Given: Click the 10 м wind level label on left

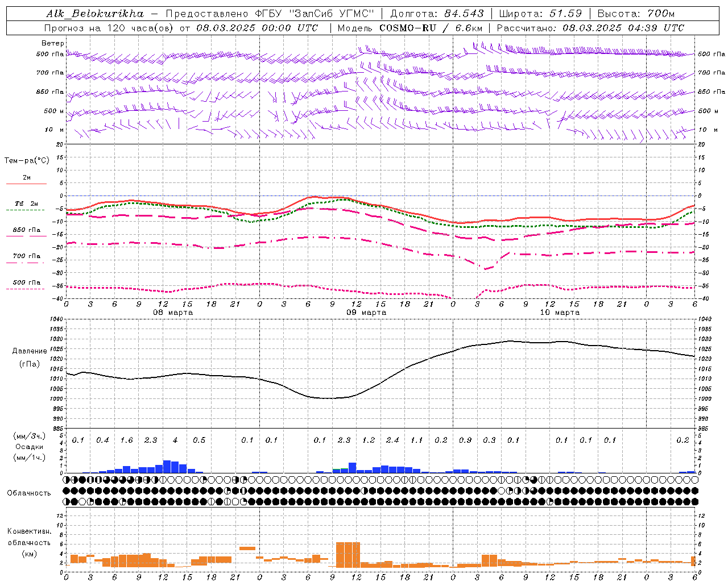Looking at the screenshot, I should pos(55,130).
